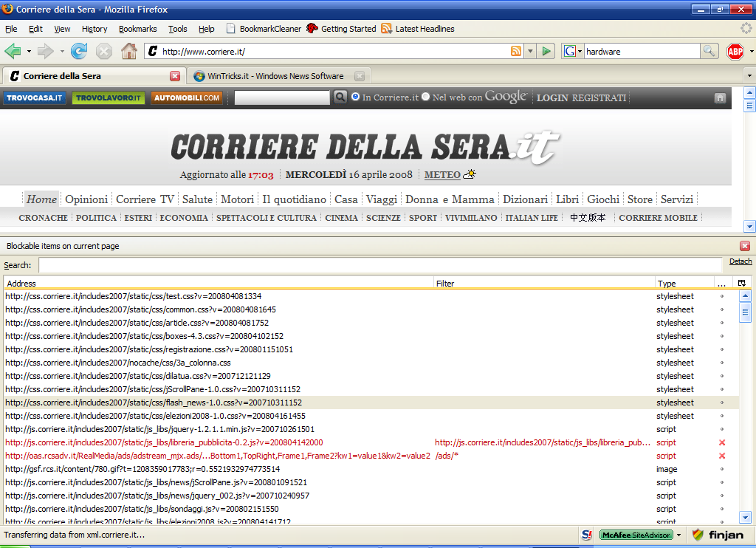Open the CRONACHE category link
Viewport: 756px width, 548px height.
click(x=43, y=218)
